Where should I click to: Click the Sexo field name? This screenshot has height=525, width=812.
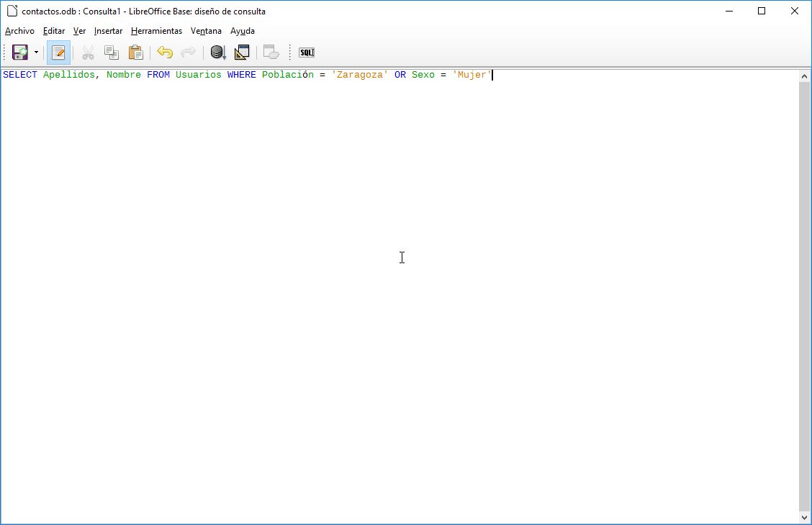(x=423, y=75)
